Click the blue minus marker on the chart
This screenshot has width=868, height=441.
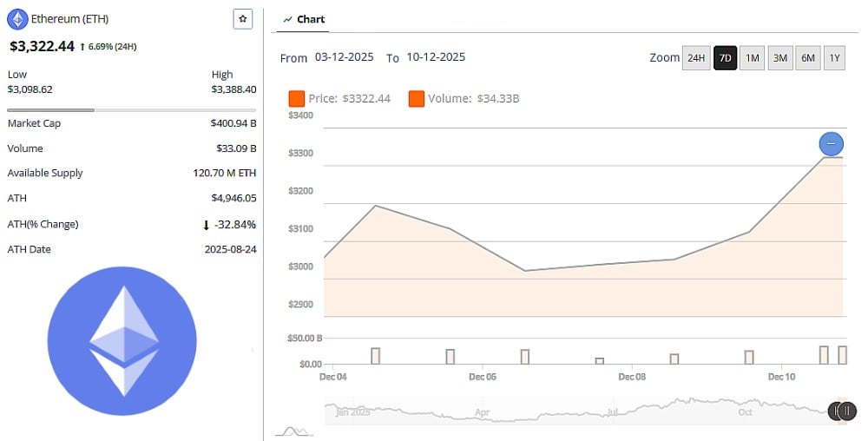[831, 144]
